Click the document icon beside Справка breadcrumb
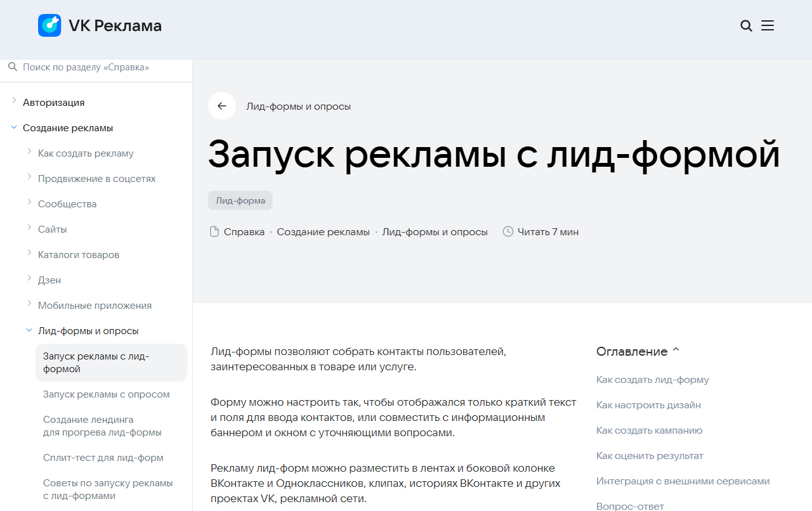The image size is (812, 511). coord(214,231)
